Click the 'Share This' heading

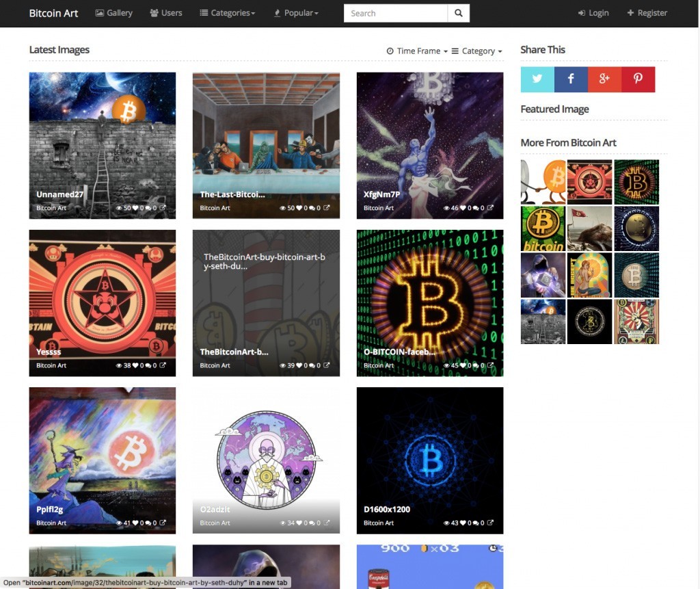(x=543, y=50)
